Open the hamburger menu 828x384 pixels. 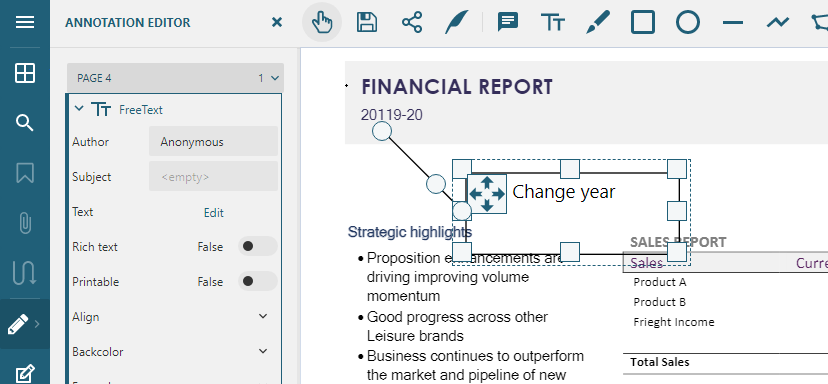pos(25,22)
